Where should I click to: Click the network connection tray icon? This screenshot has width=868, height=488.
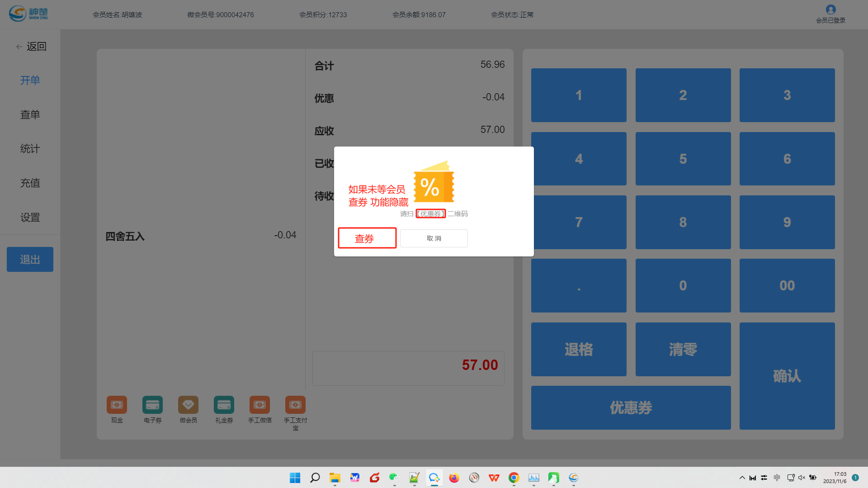pos(791,478)
